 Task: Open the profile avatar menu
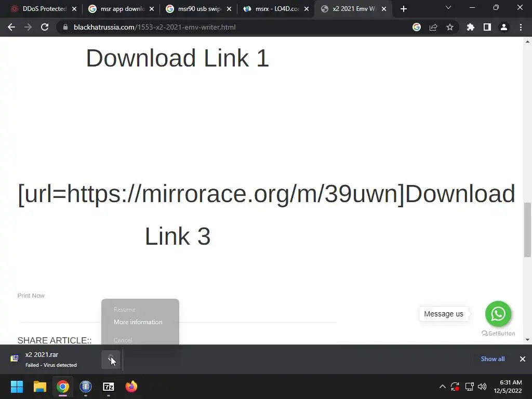[504, 27]
